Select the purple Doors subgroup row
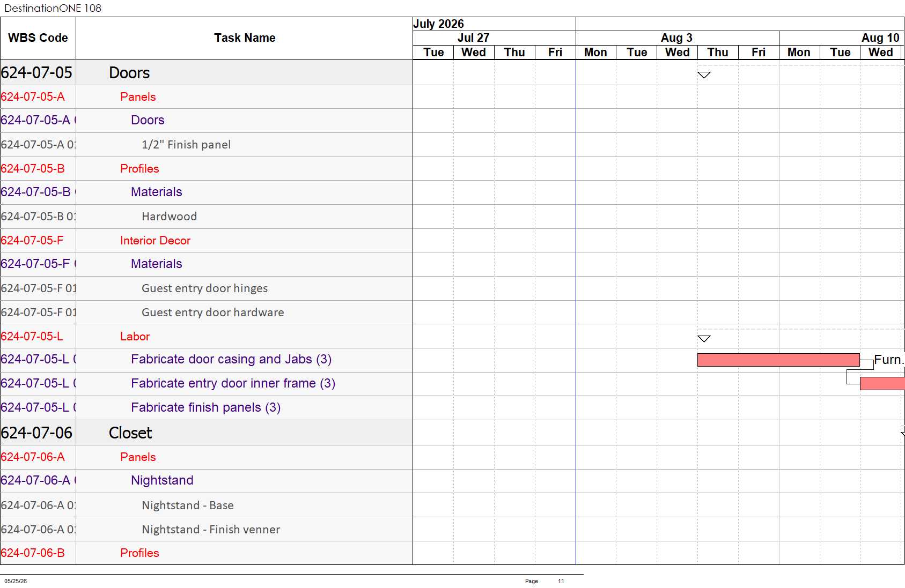Viewport: 905px width, 588px height. pyautogui.click(x=207, y=121)
